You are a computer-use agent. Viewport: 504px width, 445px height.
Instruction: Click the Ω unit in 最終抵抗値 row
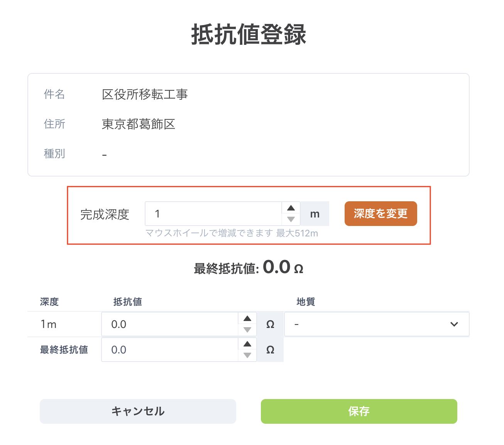(270, 350)
